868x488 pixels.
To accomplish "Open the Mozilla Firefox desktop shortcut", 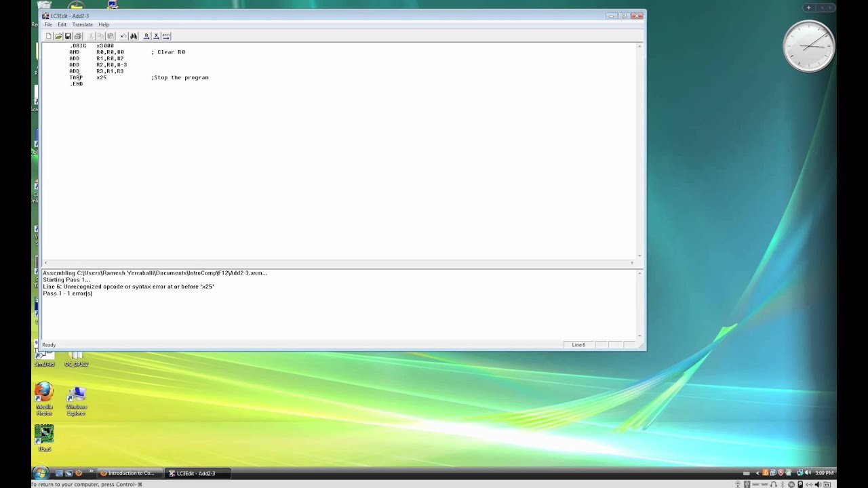I will [44, 399].
